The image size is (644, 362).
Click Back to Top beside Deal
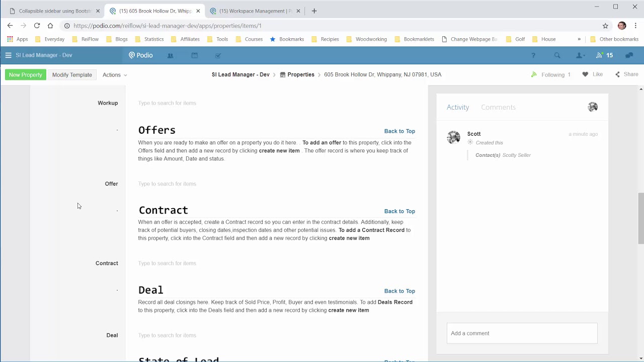click(399, 291)
